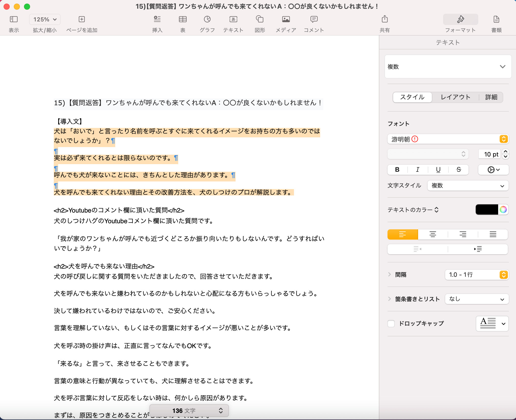Switch to the 詳細 tab
The height and width of the screenshot is (420, 516).
[491, 97]
